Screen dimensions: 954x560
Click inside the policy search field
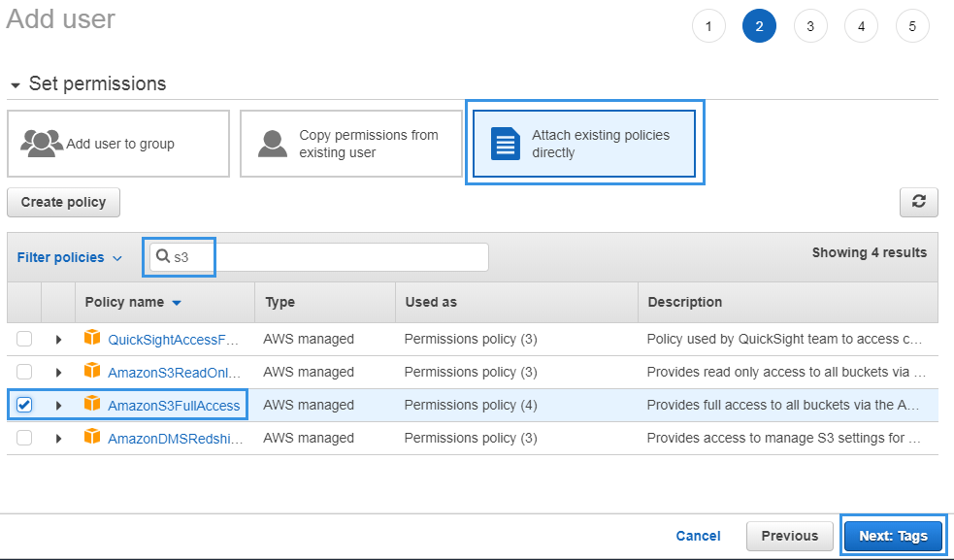tap(320, 256)
